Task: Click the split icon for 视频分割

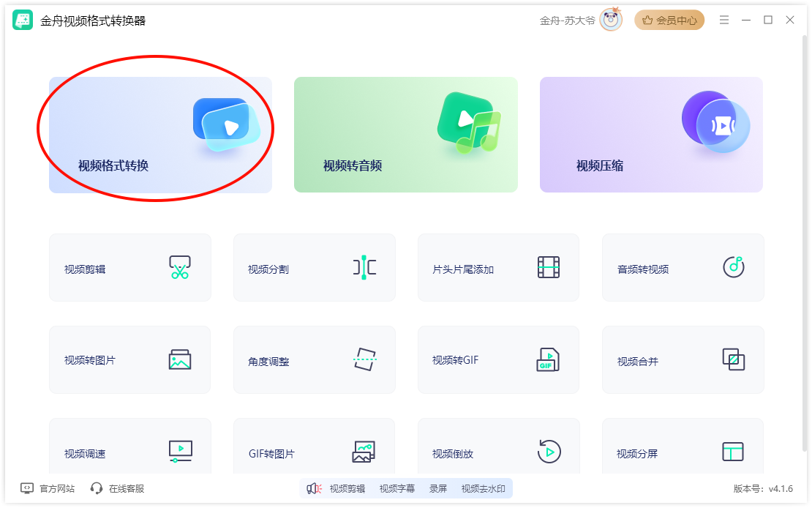Action: coord(364,267)
